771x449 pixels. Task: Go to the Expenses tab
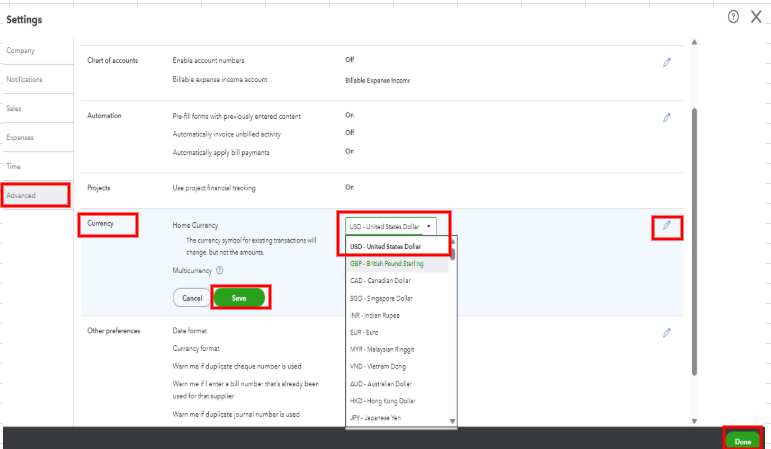pos(20,137)
